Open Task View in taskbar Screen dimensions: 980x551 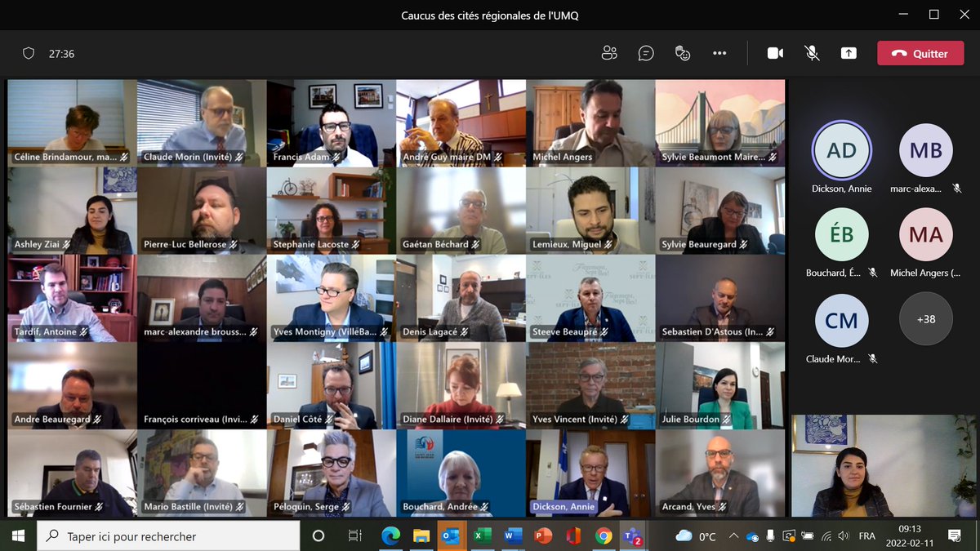[x=354, y=536]
